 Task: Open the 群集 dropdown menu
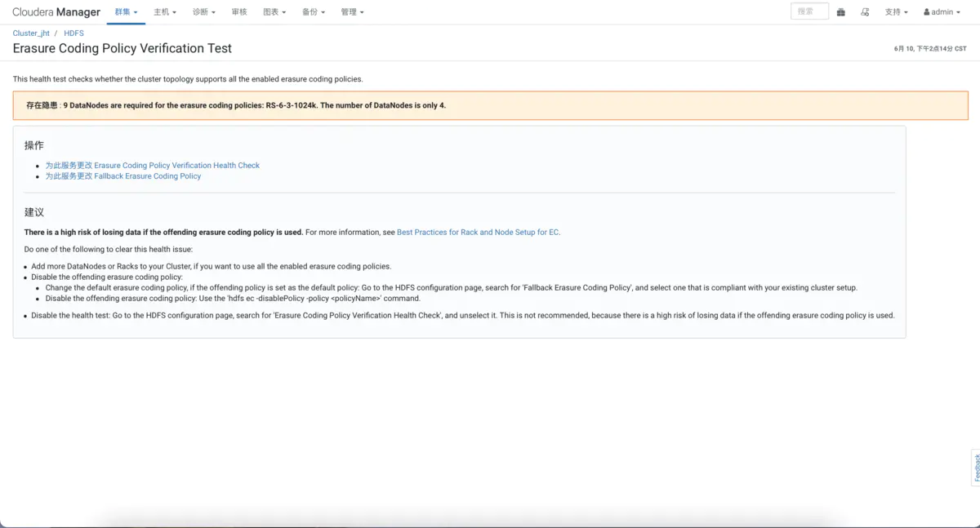point(126,12)
